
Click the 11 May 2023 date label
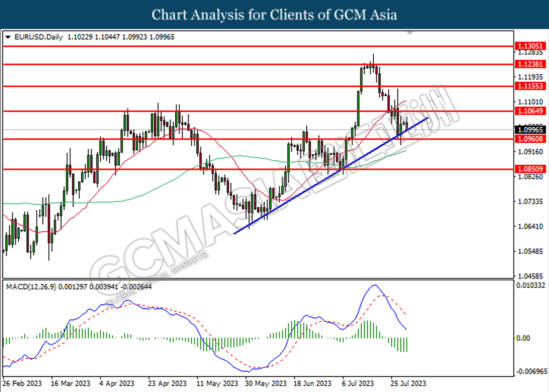click(217, 383)
